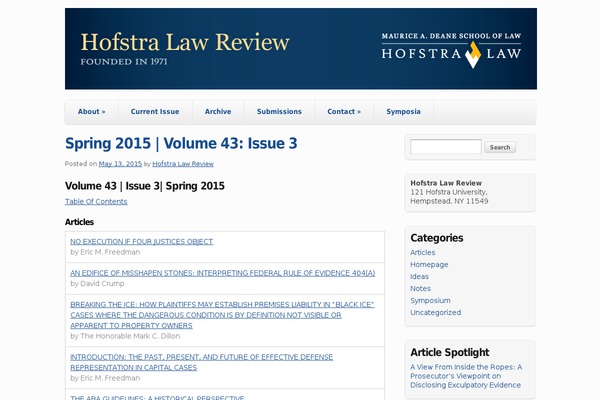This screenshot has width=600, height=400.
Task: Select the Articles category
Action: point(422,253)
